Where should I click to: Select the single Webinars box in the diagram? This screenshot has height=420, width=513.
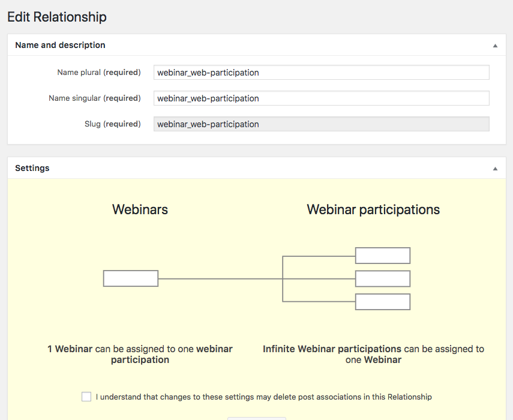coord(131,278)
